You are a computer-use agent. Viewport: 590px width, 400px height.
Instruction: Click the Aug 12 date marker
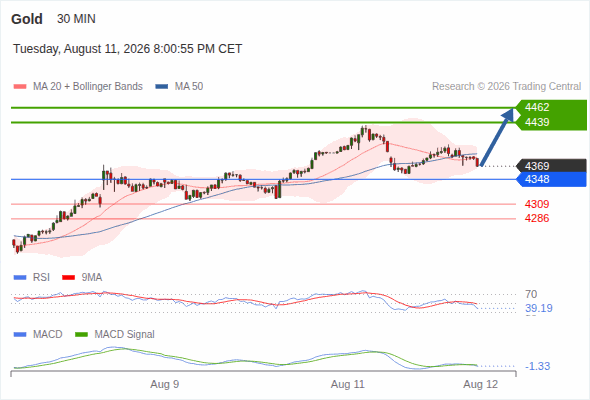(x=481, y=385)
